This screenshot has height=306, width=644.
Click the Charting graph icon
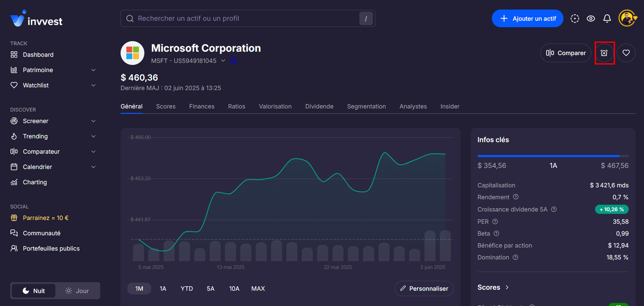(x=14, y=182)
